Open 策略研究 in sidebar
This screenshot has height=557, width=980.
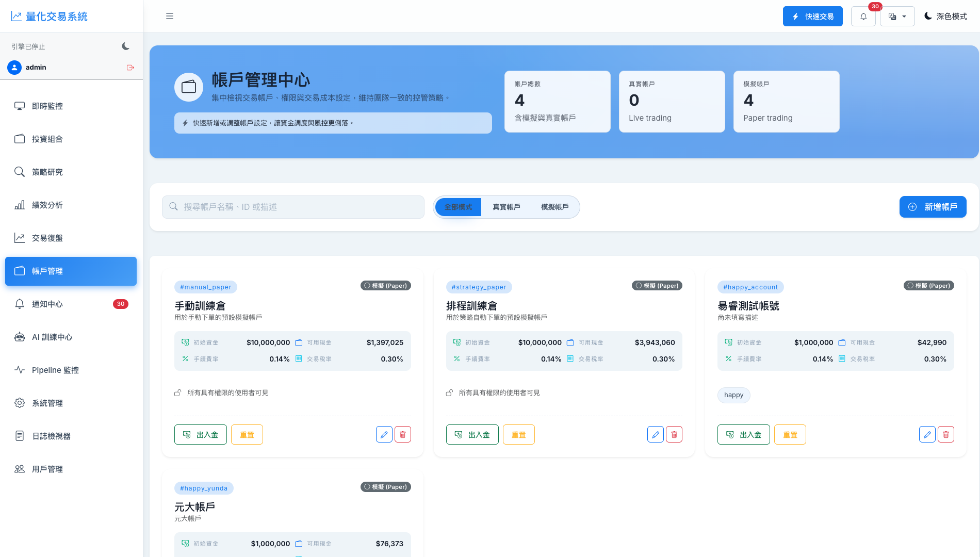pos(71,172)
